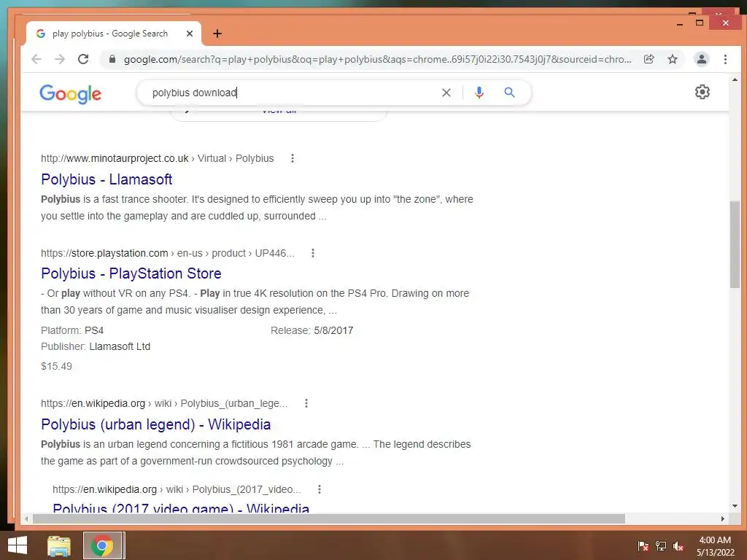Viewport: 747px width, 560px height.
Task: Click the taskbar clock showing 4:00 AM
Action: tap(715, 546)
